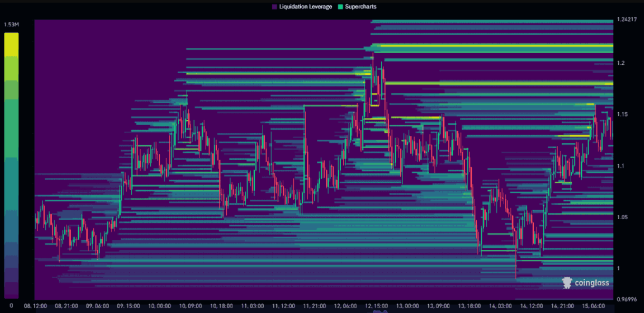This screenshot has width=644, height=313.
Task: Click the 12, 06:00 time axis label
Action: 345,306
